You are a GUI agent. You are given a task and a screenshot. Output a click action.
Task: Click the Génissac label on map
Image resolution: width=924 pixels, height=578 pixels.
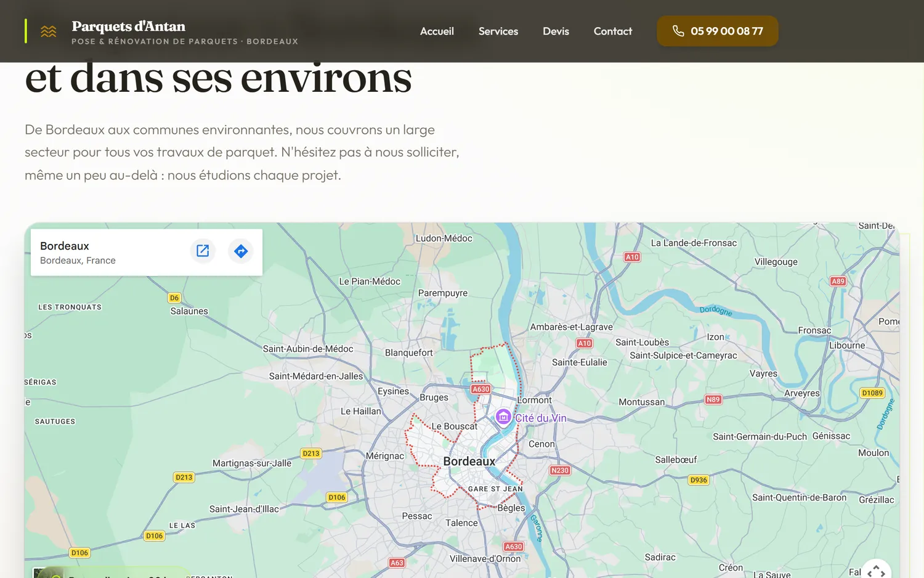coord(831,436)
